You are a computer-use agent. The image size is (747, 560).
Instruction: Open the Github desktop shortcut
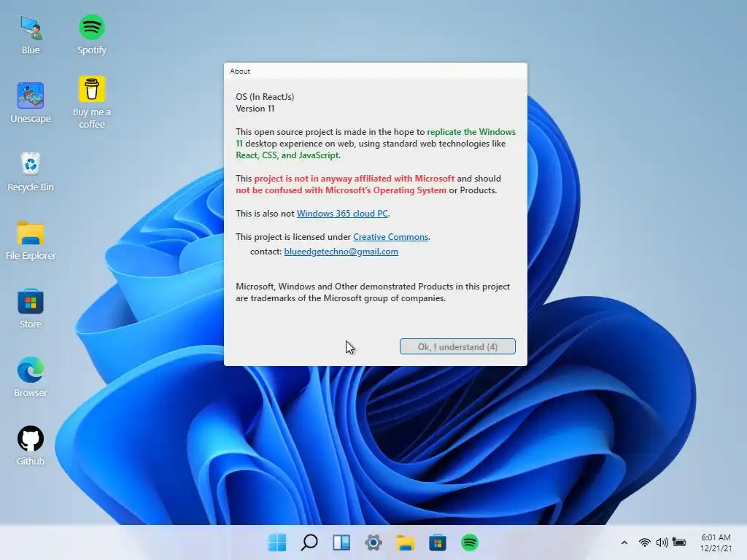click(x=31, y=446)
